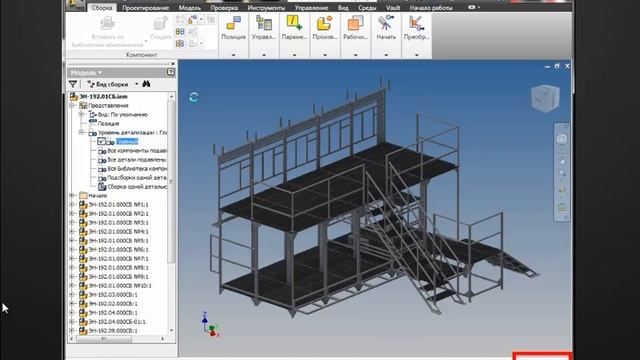The image size is (640, 360).
Task: Click the XYZ axis triad indicator
Action: coord(211,324)
